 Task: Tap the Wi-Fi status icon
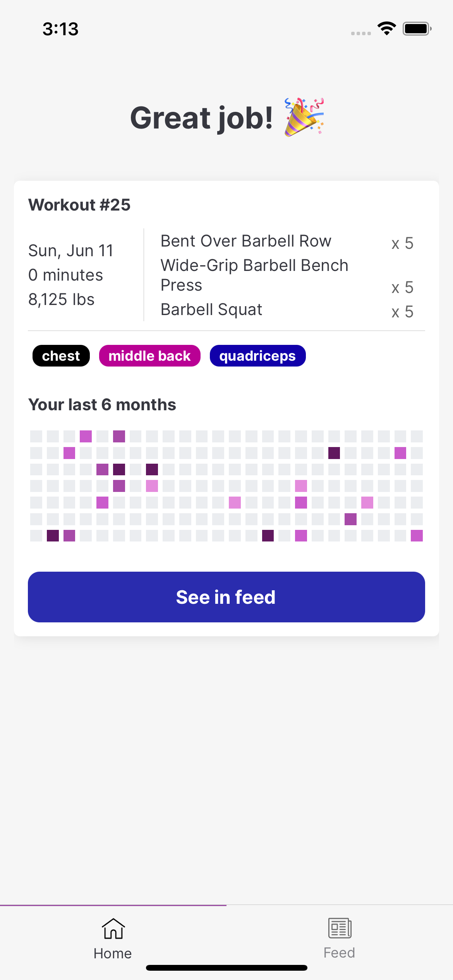click(386, 29)
